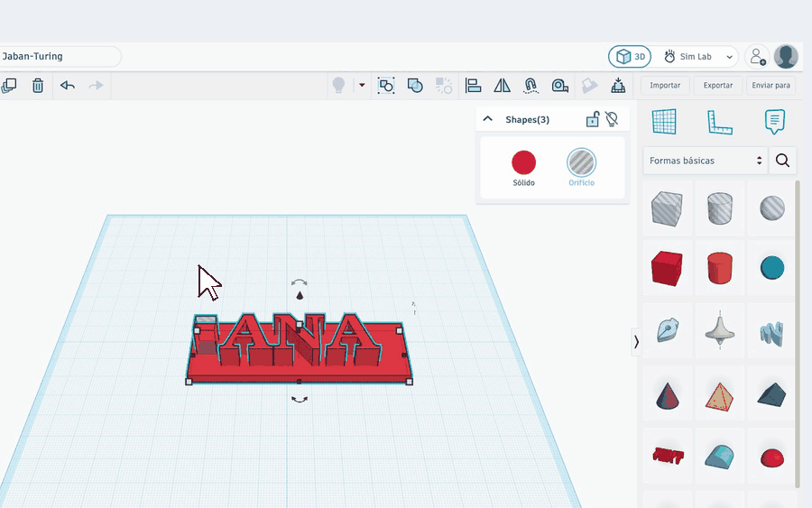This screenshot has width=812, height=508.
Task: Choose the tan pyramid shape
Action: [x=719, y=397]
